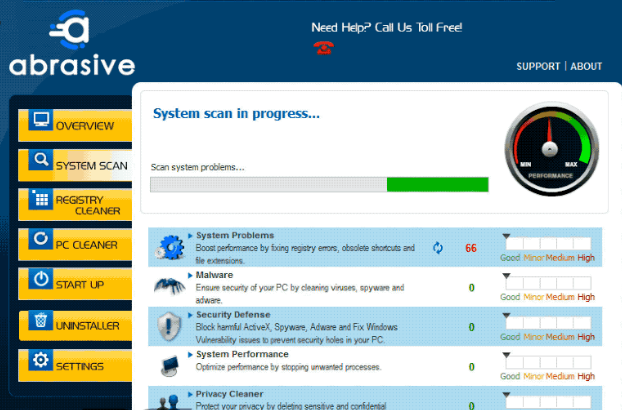Open the Uninstaller section

click(x=75, y=326)
